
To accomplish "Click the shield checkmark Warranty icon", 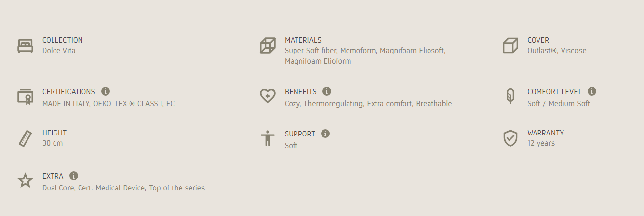I will 510,138.
